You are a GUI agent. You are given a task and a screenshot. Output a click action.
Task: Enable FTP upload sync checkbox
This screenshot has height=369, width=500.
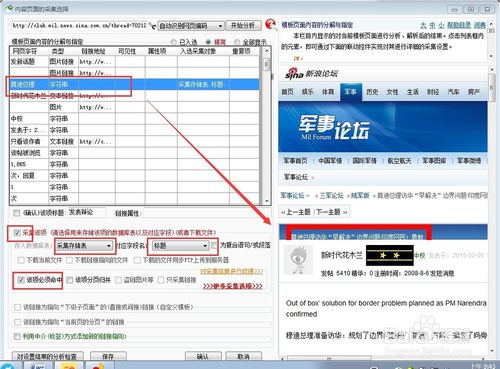[x=137, y=260]
